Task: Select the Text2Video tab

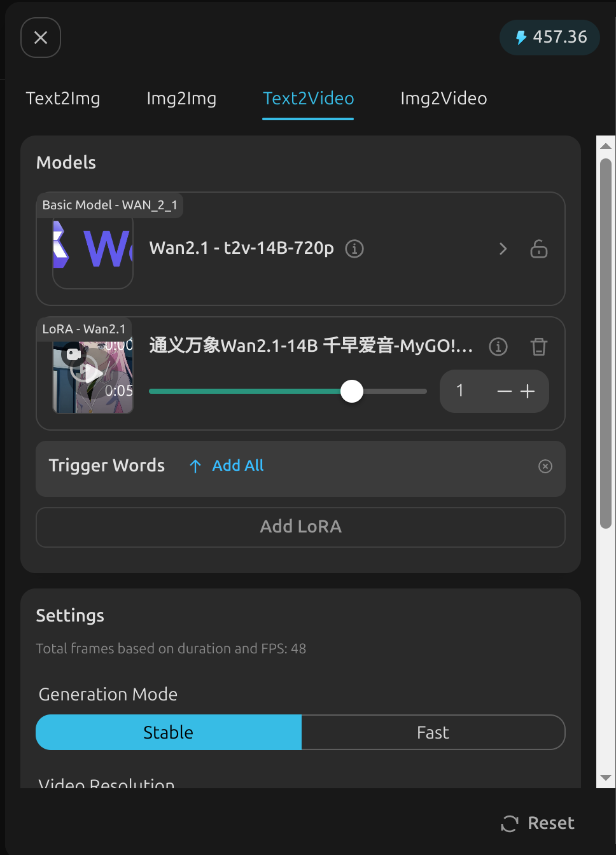Action: click(308, 99)
